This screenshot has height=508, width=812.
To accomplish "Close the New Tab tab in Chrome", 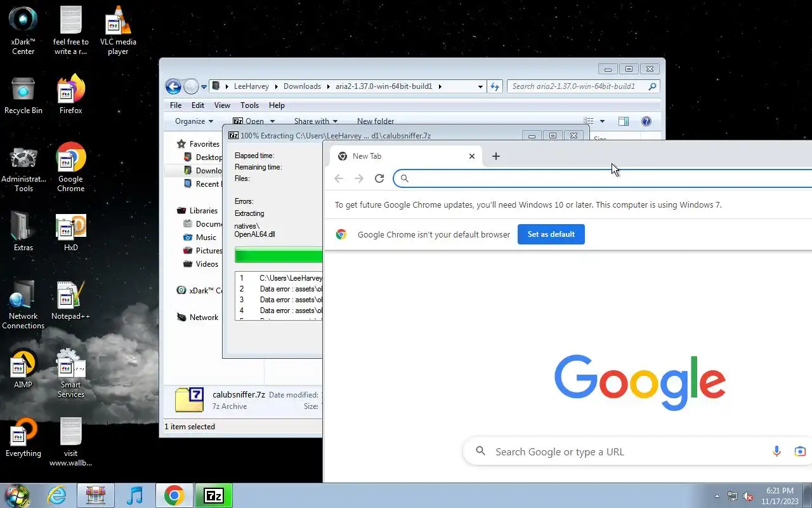I will (472, 156).
